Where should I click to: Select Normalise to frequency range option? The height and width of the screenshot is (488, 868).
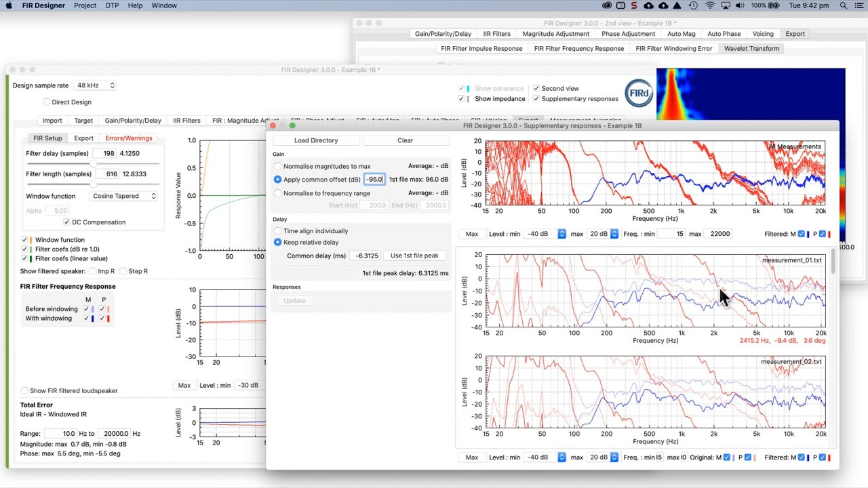[x=277, y=193]
